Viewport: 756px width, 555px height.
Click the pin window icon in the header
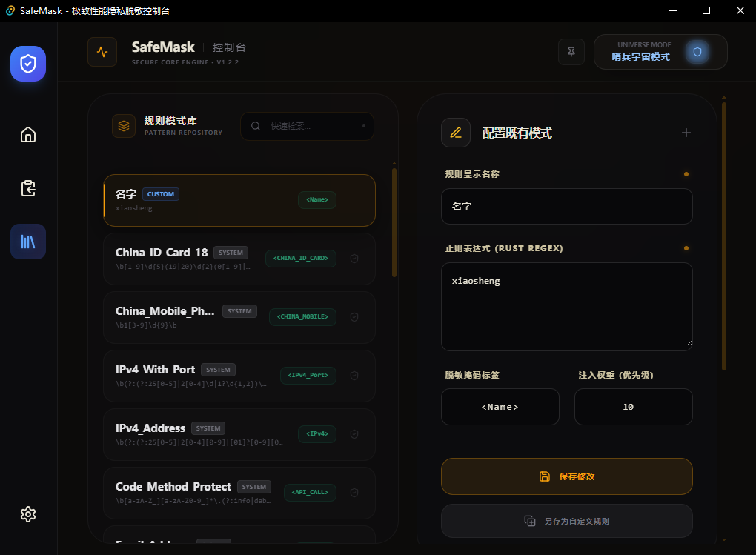[x=571, y=52]
